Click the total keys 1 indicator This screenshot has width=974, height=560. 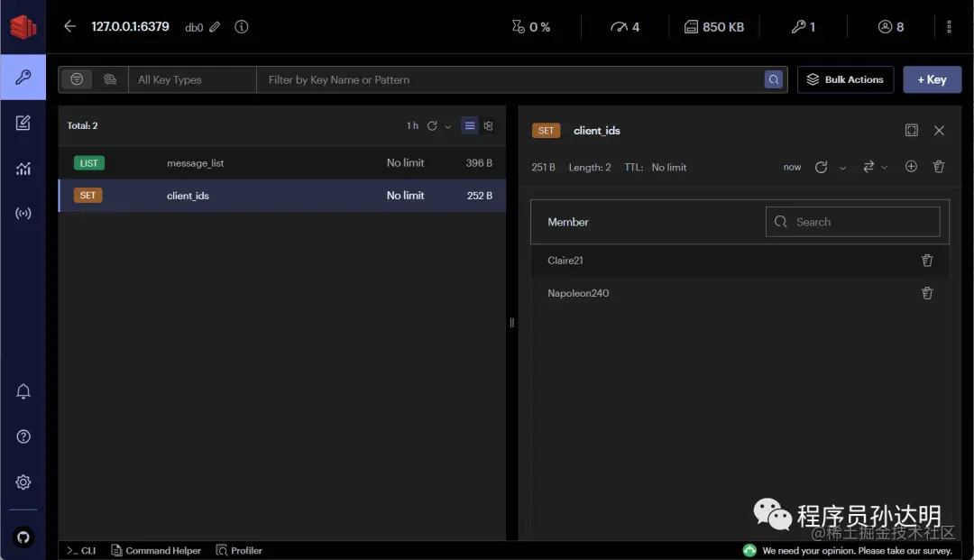click(x=804, y=27)
